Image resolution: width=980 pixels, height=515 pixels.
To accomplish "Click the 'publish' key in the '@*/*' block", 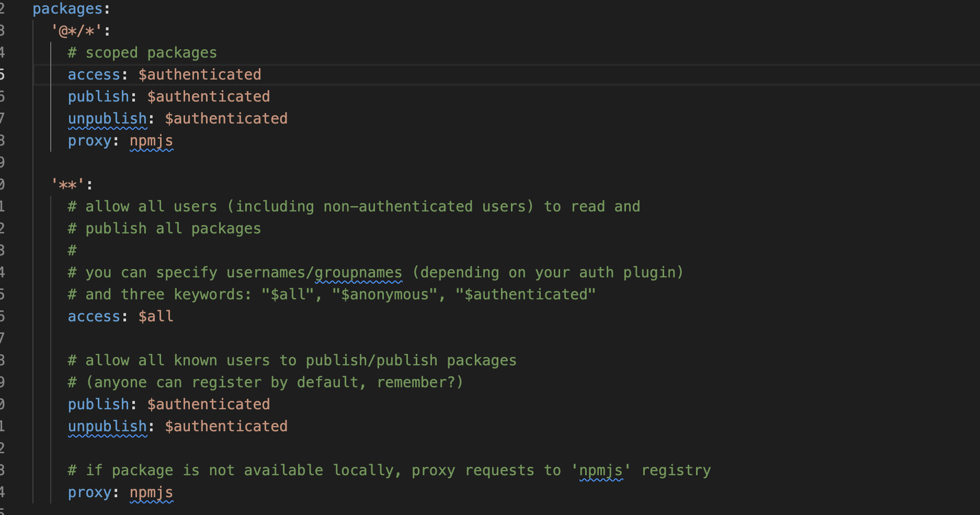I will click(x=98, y=97).
